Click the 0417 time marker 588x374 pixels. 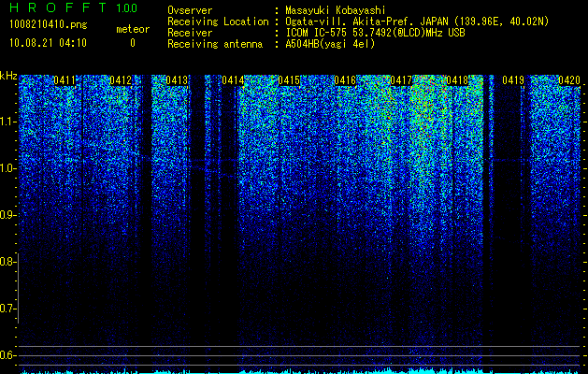click(x=401, y=80)
